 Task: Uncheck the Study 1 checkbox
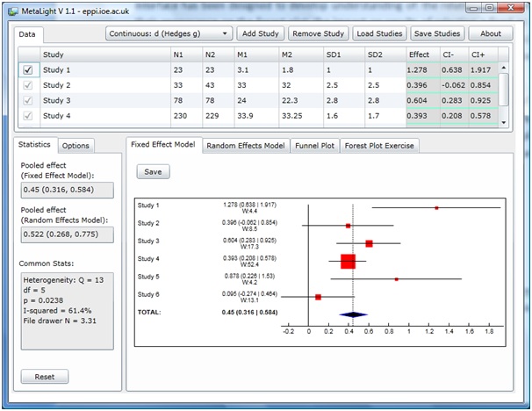point(29,70)
